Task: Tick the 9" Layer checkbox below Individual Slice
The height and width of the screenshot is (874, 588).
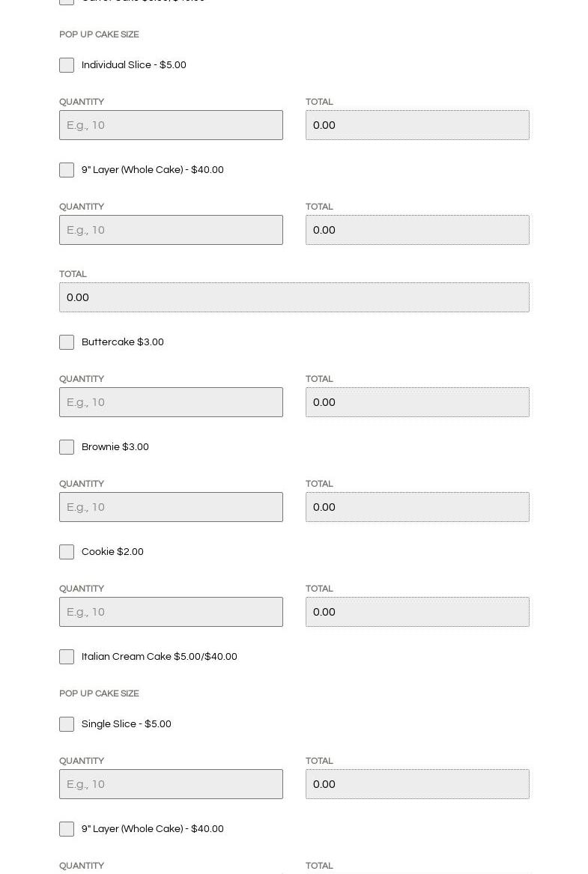Action: pos(67,170)
